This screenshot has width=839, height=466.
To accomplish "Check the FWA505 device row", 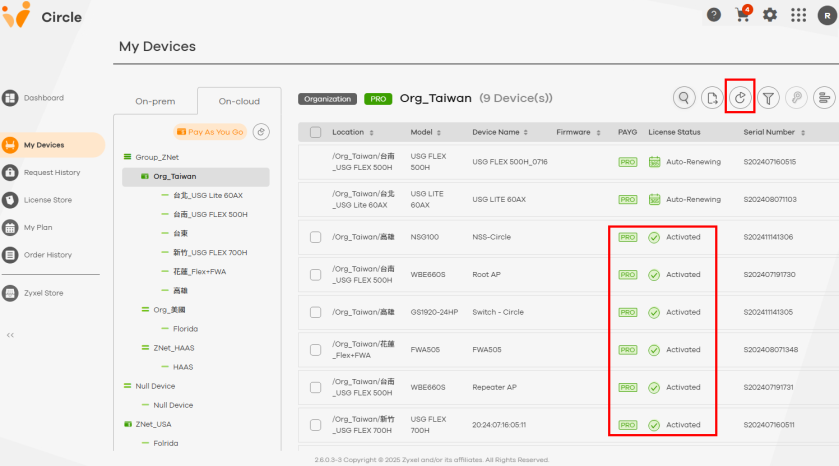I will (316, 350).
